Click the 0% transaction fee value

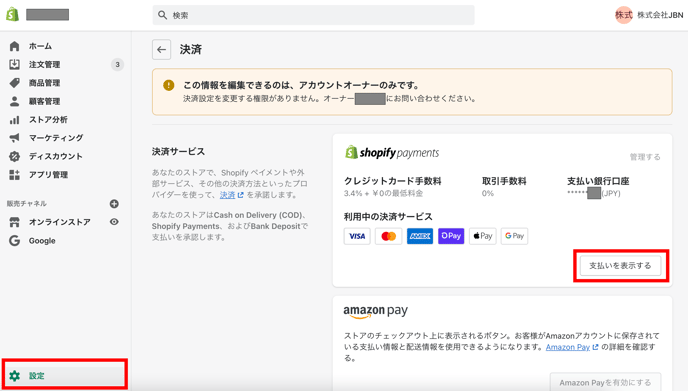[x=487, y=194]
